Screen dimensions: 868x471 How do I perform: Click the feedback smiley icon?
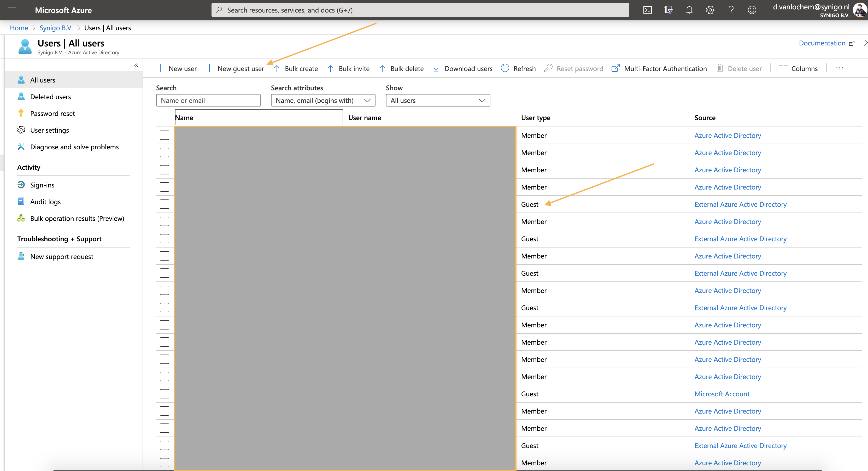752,10
